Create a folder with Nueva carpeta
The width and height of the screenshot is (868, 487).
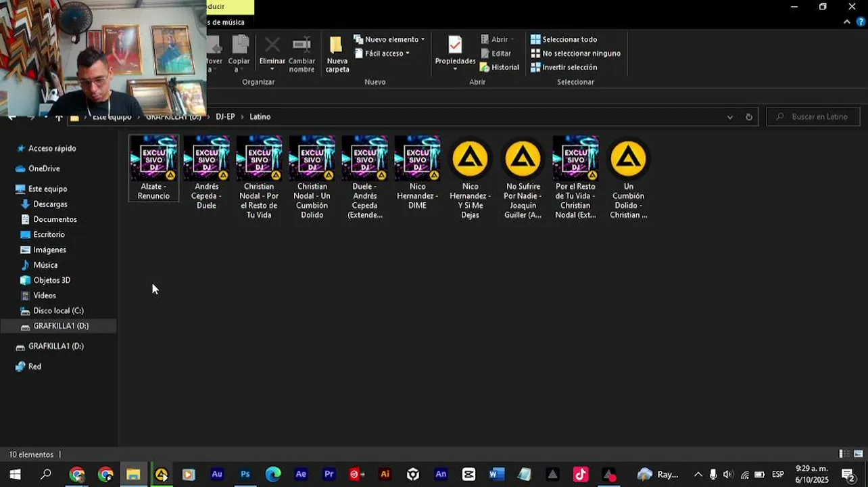pyautogui.click(x=337, y=55)
